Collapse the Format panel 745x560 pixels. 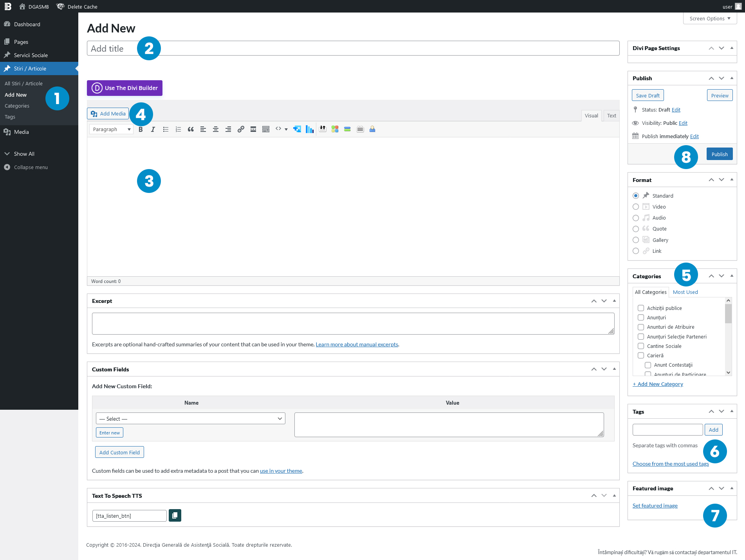[732, 180]
